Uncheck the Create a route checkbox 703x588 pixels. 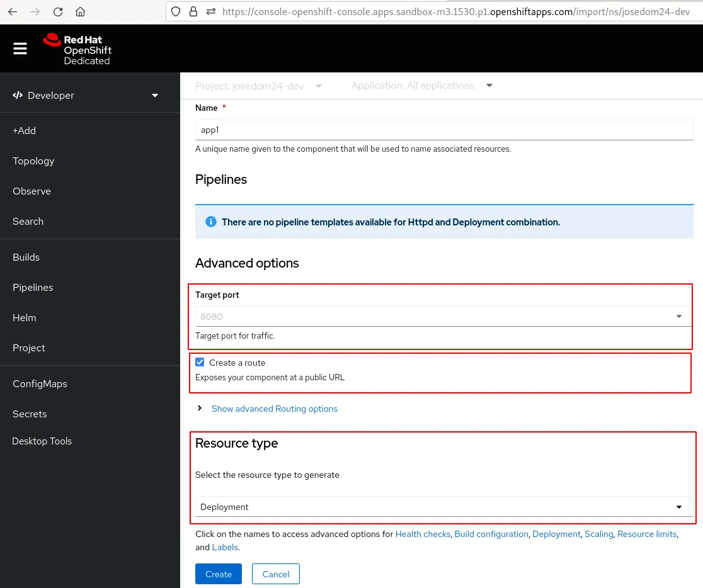(x=200, y=363)
